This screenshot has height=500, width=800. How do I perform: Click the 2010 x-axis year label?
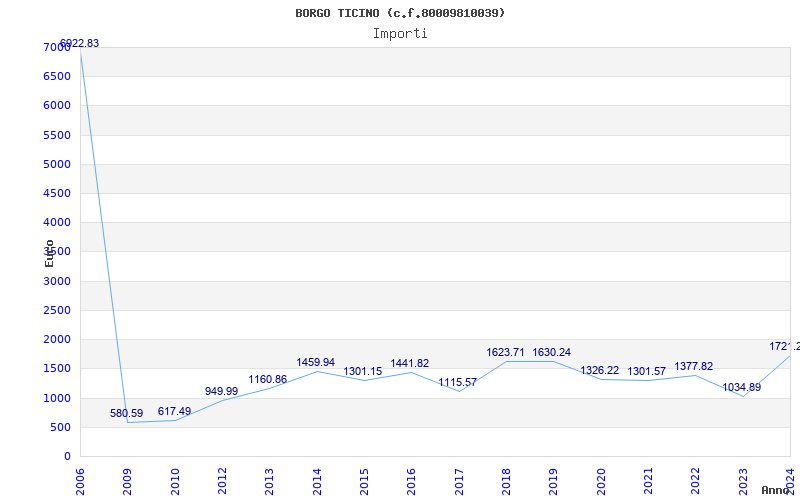click(175, 482)
